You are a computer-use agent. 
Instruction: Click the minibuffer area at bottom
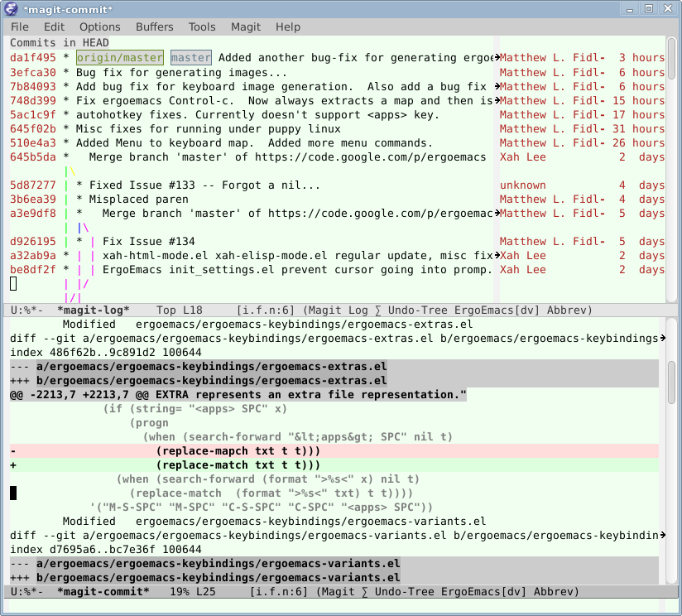point(334,605)
